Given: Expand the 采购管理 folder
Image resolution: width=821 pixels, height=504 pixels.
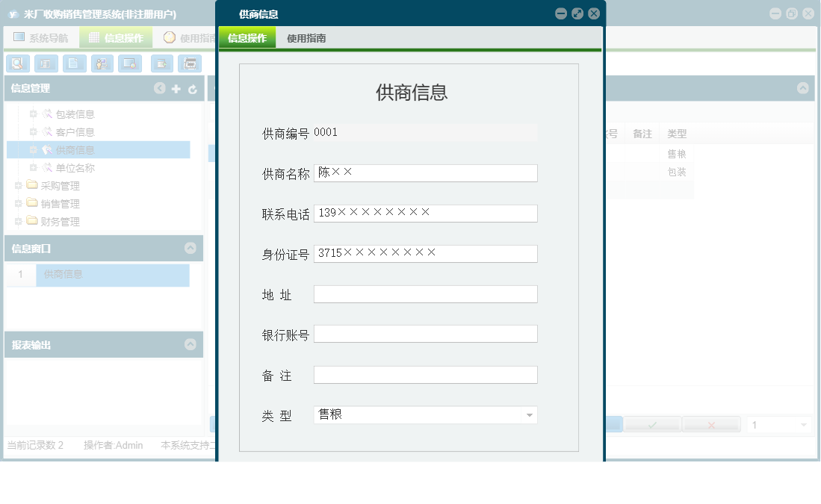Looking at the screenshot, I should [17, 185].
